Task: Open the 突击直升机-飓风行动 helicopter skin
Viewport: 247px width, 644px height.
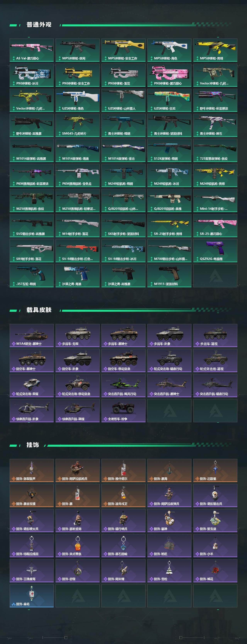Action: [x=123, y=385]
